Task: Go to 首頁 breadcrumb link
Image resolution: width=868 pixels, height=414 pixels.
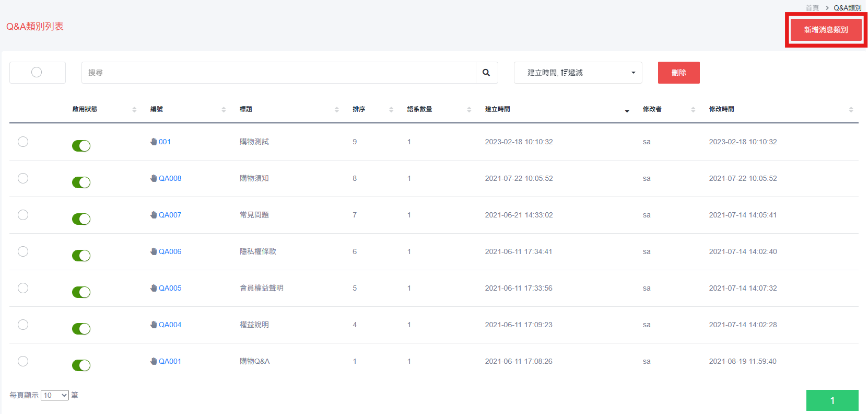Action: (x=812, y=8)
